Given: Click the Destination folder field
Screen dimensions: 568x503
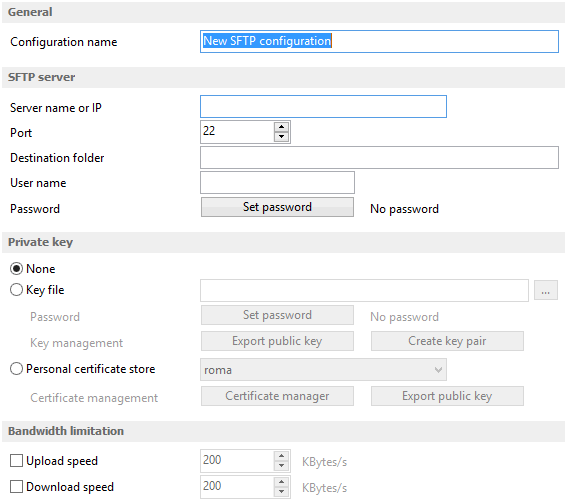Looking at the screenshot, I should click(x=379, y=158).
